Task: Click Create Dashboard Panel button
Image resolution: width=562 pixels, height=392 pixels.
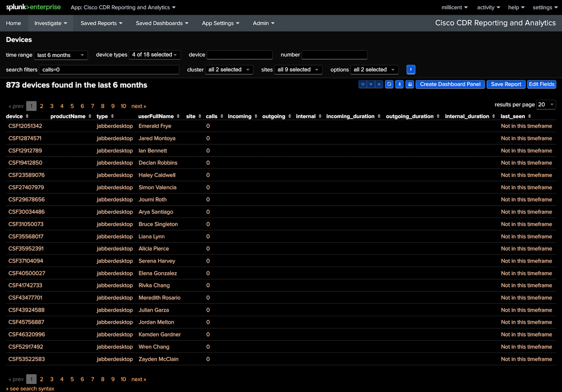Action: pos(450,84)
